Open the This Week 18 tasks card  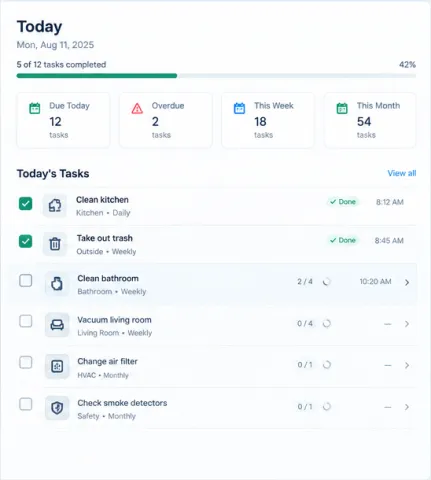pyautogui.click(x=268, y=120)
